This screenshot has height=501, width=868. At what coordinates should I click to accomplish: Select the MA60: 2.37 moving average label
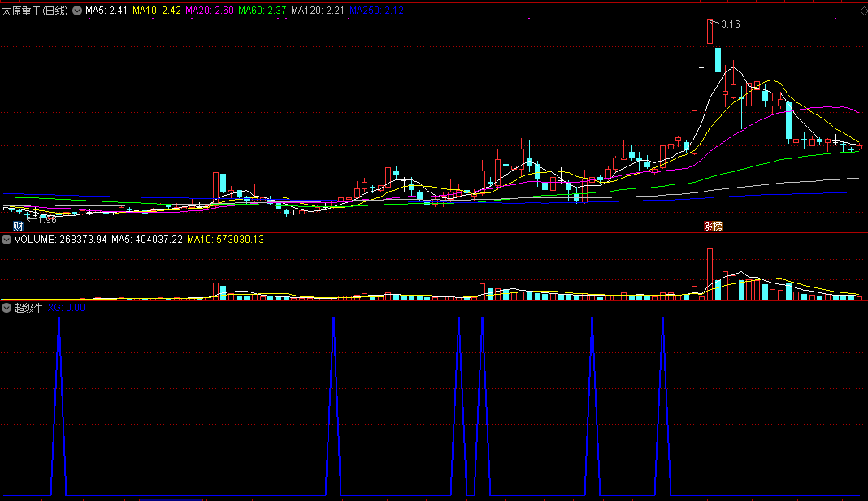tap(263, 11)
